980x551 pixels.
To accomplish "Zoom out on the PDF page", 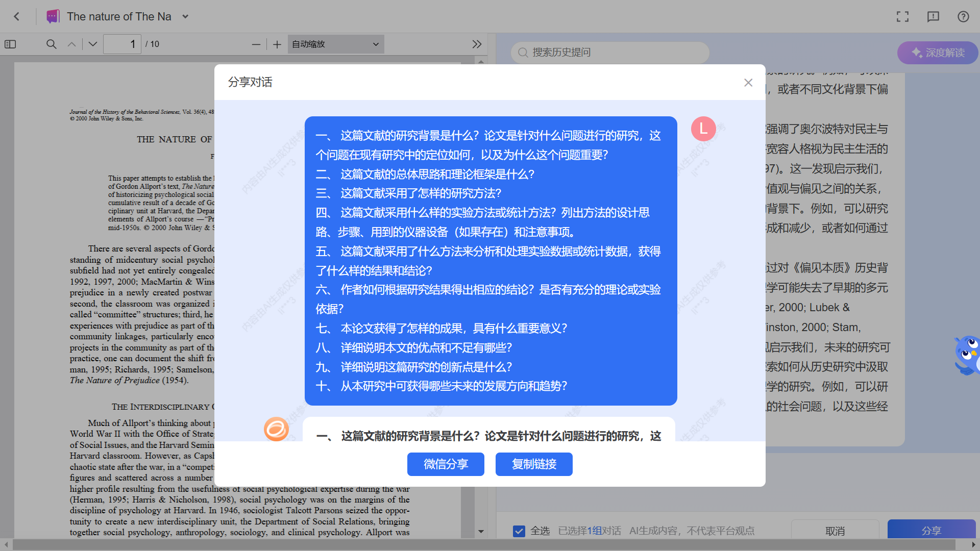I will point(256,44).
